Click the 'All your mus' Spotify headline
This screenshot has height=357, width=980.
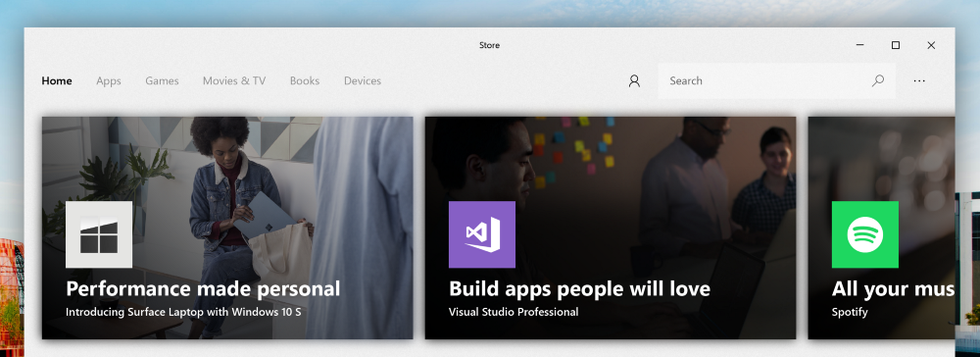[x=893, y=289]
